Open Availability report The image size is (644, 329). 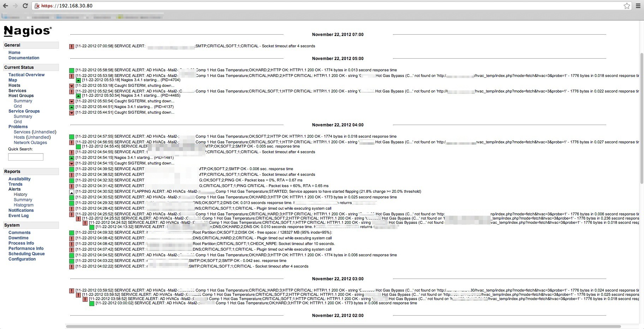point(19,179)
